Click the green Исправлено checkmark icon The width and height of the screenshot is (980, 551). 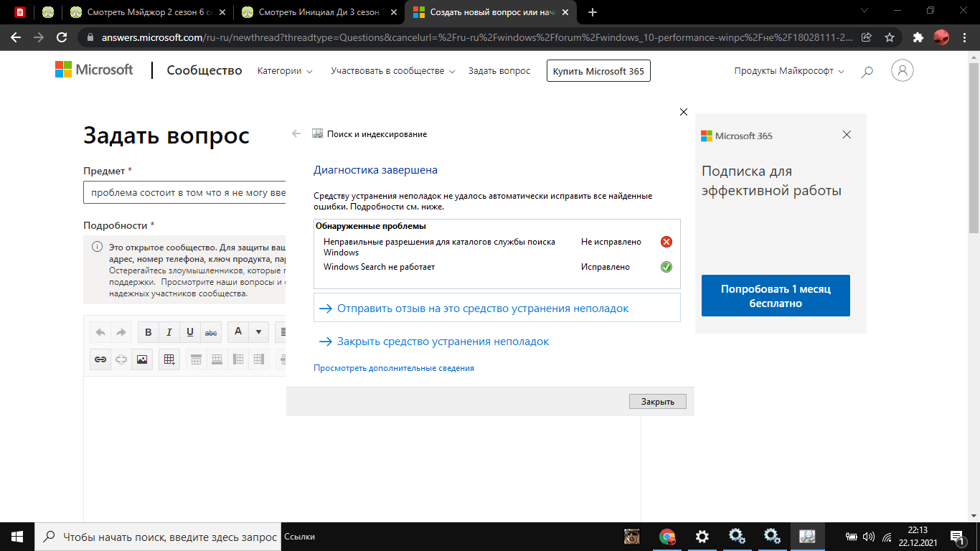coord(666,267)
